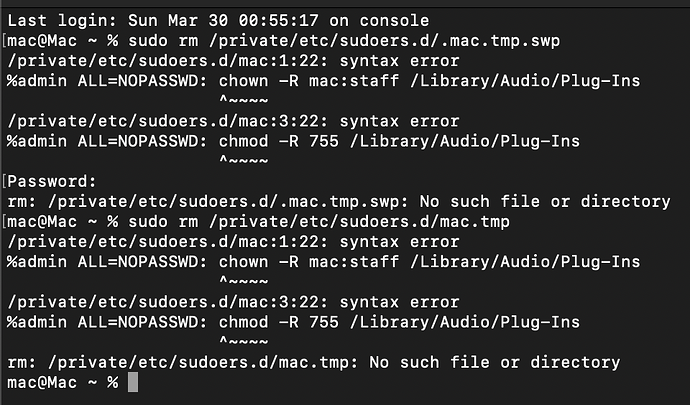Click the login time 00:55:17

(x=279, y=21)
